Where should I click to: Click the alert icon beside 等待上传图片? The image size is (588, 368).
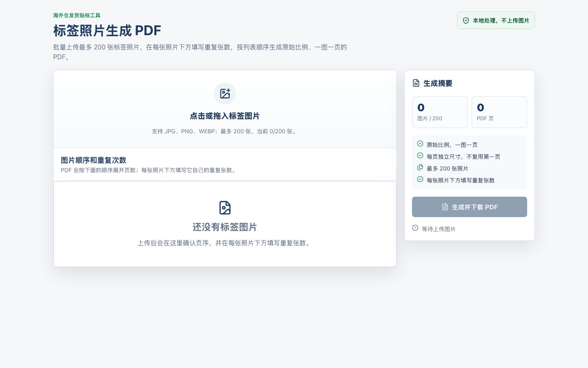[415, 228]
